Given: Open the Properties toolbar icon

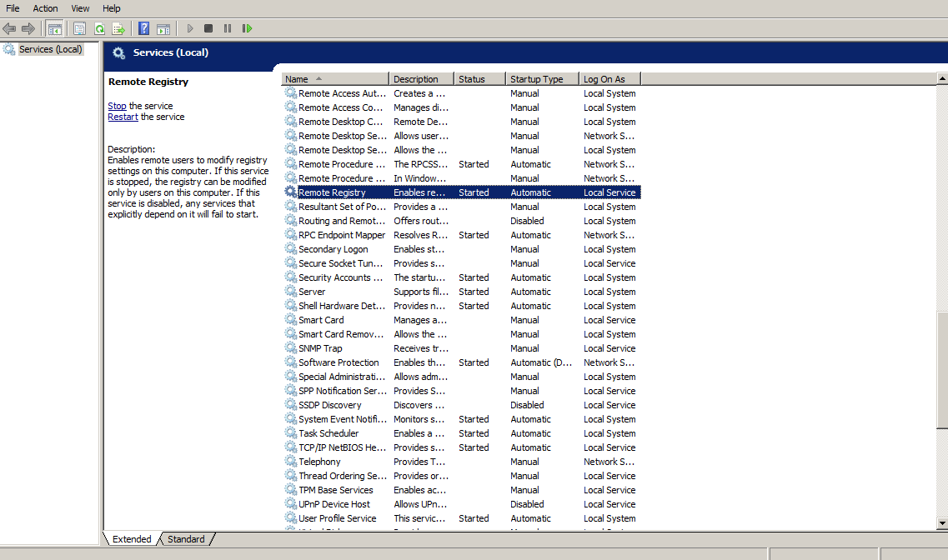Looking at the screenshot, I should pos(79,27).
